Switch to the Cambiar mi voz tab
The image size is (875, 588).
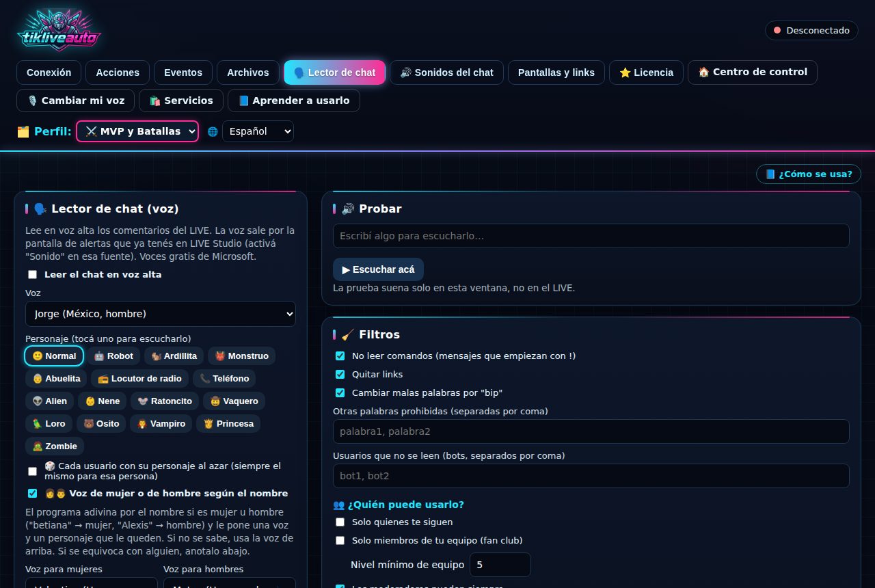(76, 101)
